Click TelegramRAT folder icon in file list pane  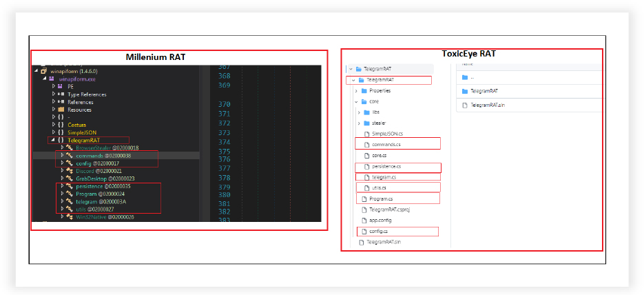coord(465,91)
